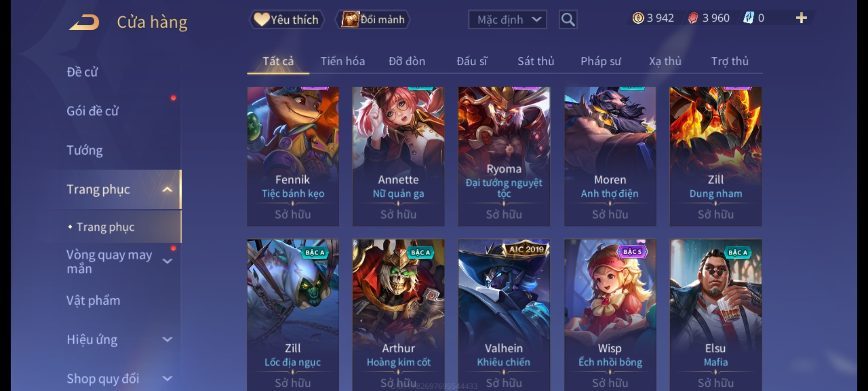The width and height of the screenshot is (868, 391).
Task: Tap the gold coin balance icon
Action: click(x=638, y=18)
